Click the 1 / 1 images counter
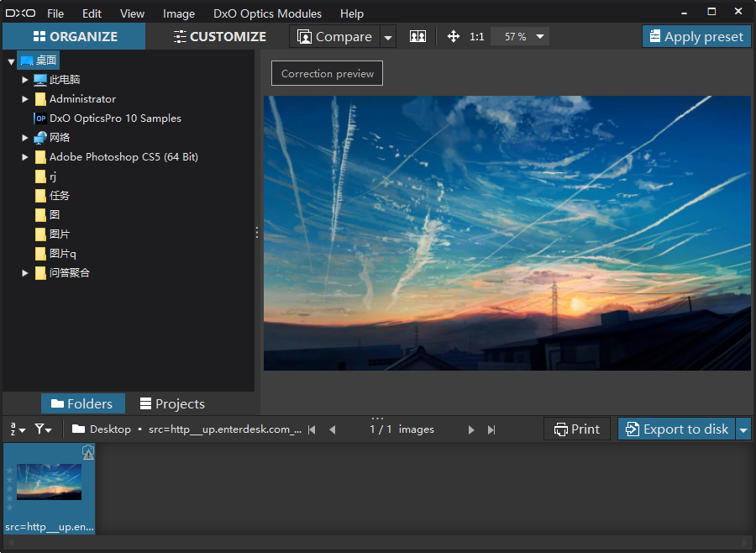 pos(402,429)
